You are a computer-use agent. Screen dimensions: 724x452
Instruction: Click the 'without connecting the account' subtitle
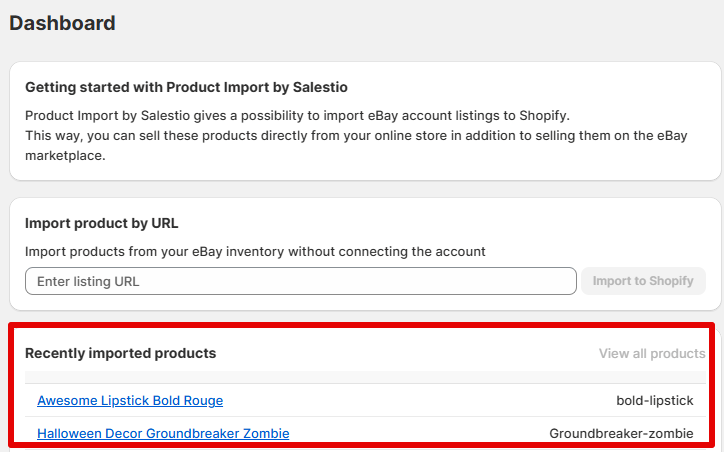tap(257, 251)
